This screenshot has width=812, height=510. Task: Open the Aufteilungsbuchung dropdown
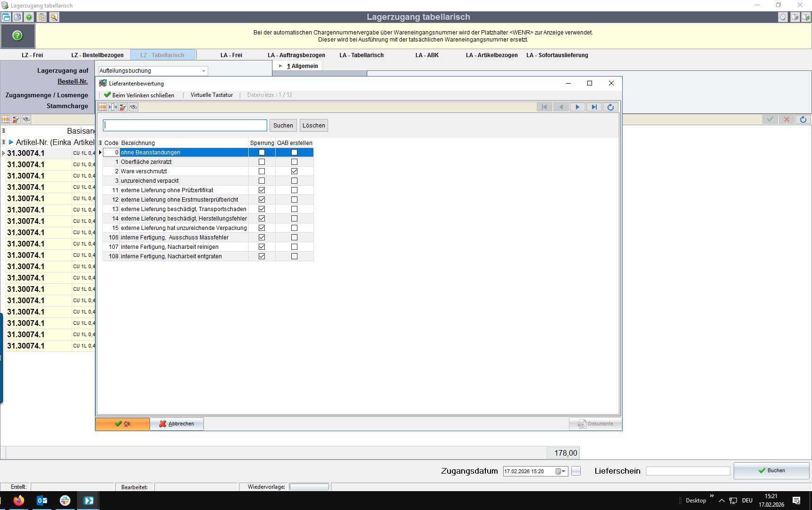pyautogui.click(x=203, y=71)
